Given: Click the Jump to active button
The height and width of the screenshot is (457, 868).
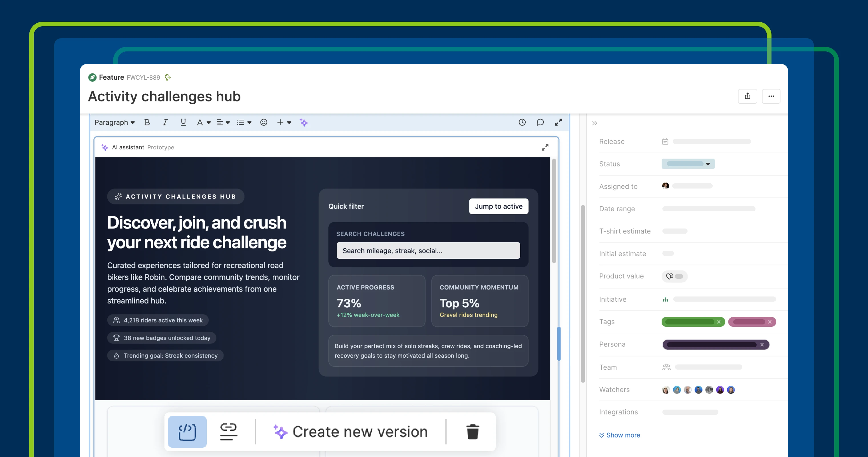Looking at the screenshot, I should tap(498, 206).
